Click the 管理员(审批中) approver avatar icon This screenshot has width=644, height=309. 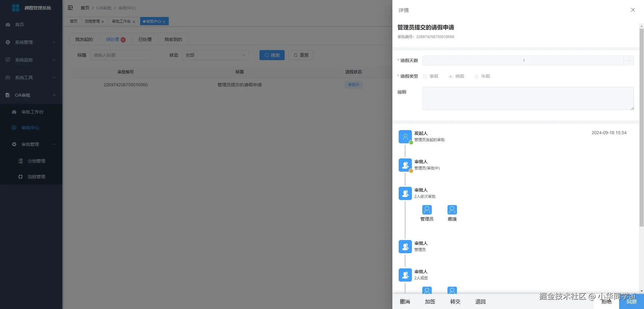[405, 165]
